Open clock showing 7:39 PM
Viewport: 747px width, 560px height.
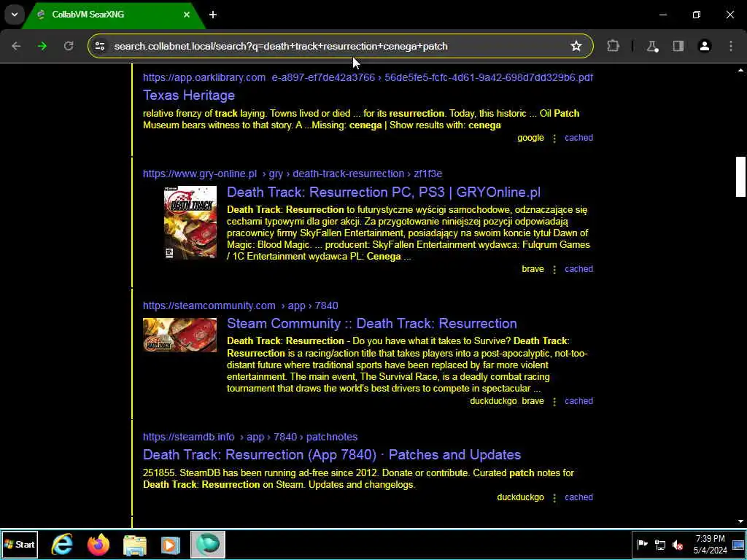point(710,544)
